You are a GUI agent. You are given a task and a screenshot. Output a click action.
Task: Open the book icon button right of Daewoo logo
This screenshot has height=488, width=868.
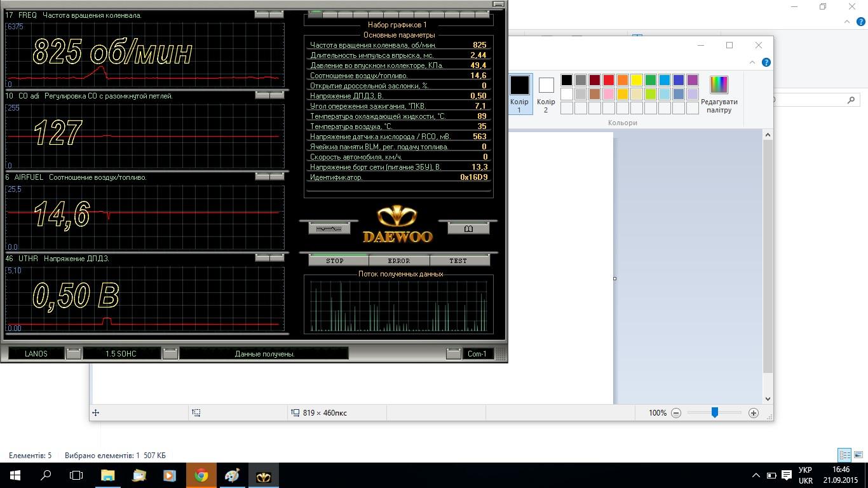(x=468, y=229)
